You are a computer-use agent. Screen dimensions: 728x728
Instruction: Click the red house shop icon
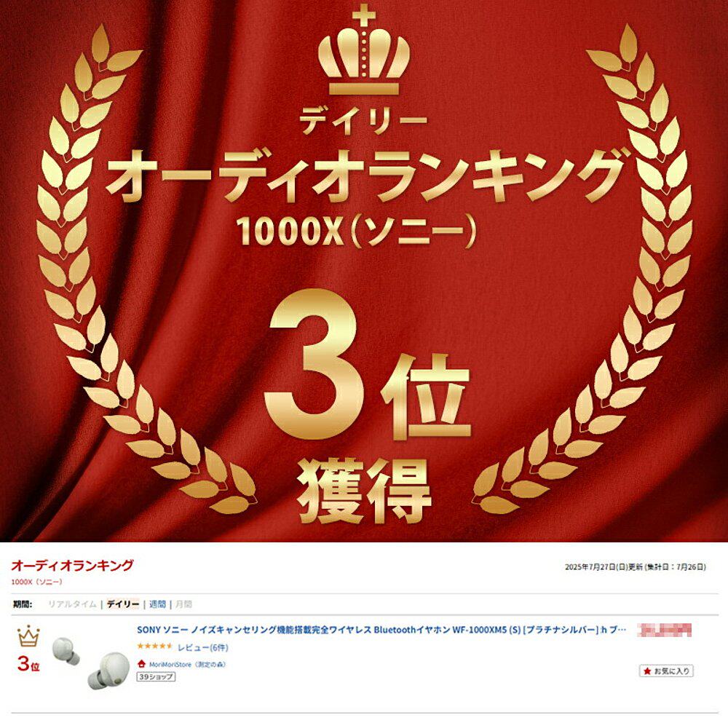coord(142,664)
